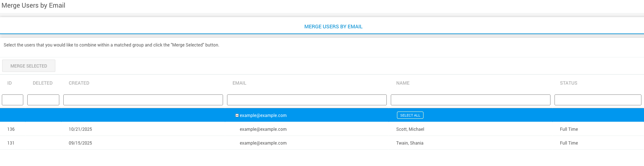Sort by the Email column header
This screenshot has width=644, height=166.
(239, 83)
